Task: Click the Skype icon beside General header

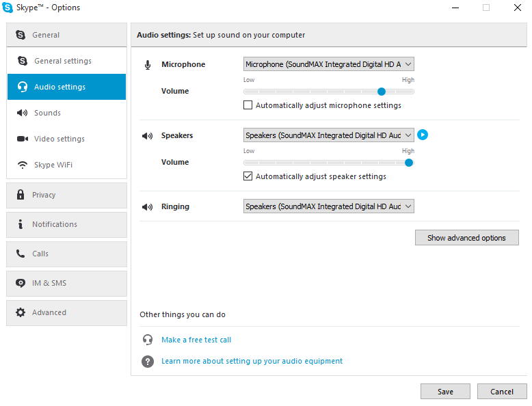Action: [x=21, y=35]
